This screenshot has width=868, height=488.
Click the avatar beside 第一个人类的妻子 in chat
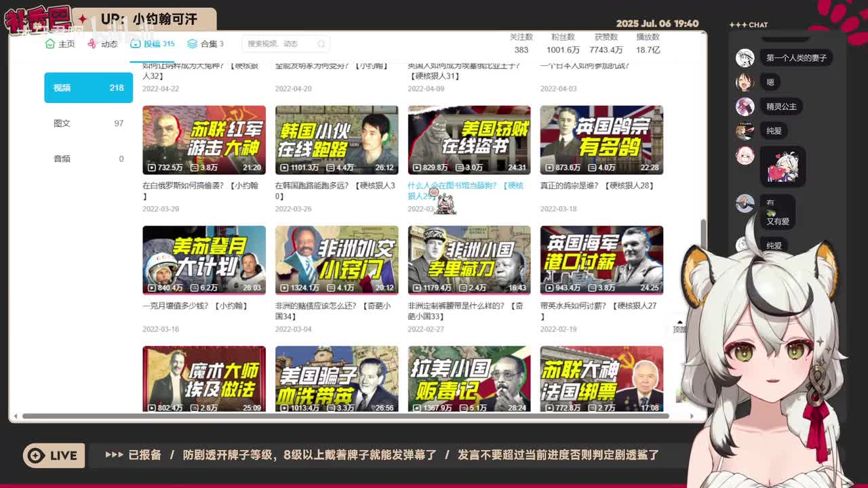tap(745, 58)
